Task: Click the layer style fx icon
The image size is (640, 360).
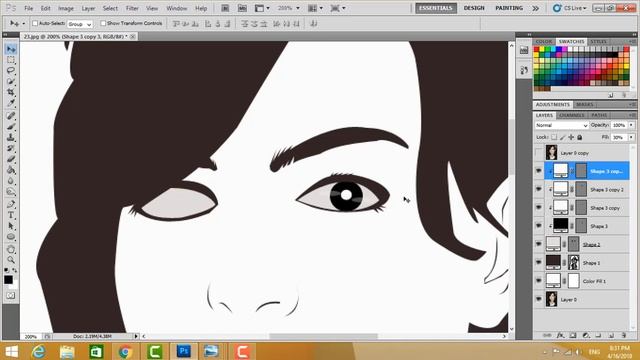Action: click(x=560, y=335)
